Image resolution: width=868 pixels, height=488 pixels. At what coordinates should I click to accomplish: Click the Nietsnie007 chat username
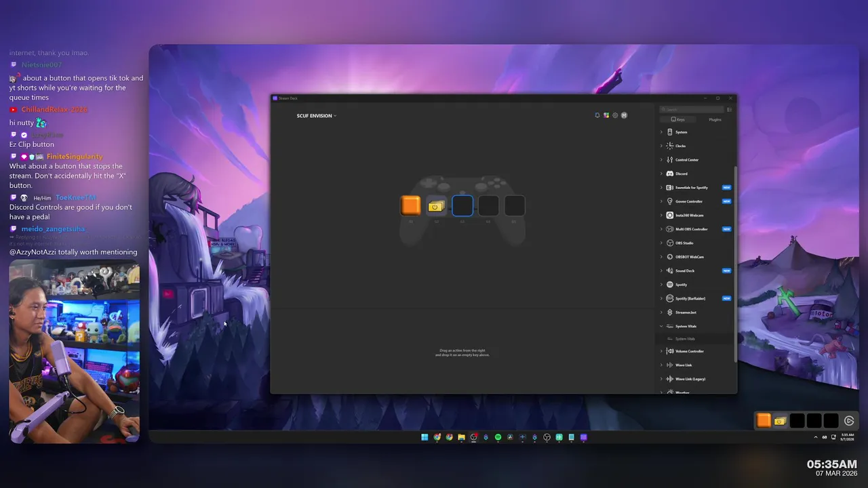[41, 65]
